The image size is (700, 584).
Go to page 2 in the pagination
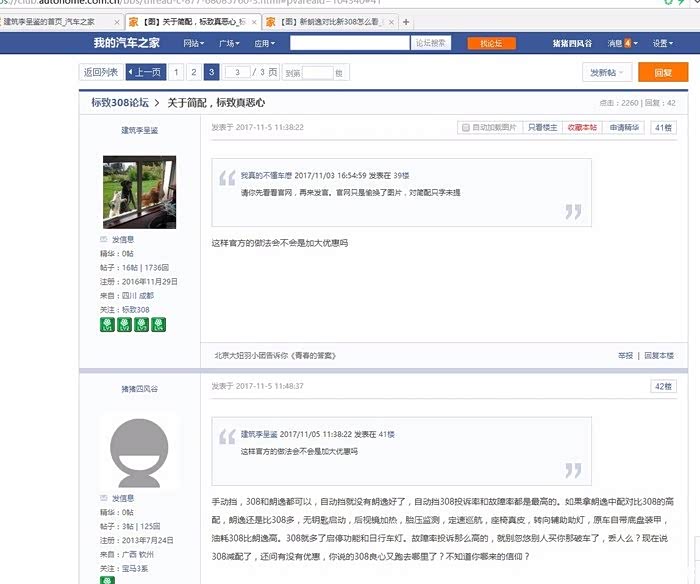click(194, 73)
